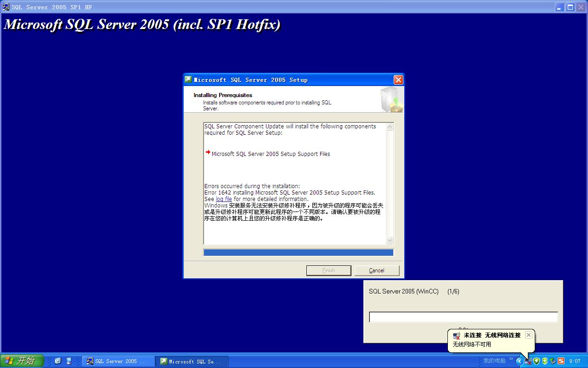Expand hidden system tray icons arrow

[x=520, y=361]
